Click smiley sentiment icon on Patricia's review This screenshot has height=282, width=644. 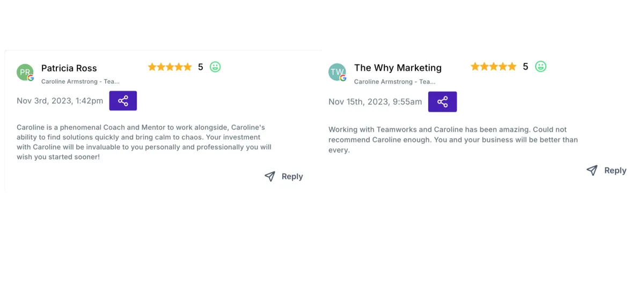pos(215,67)
